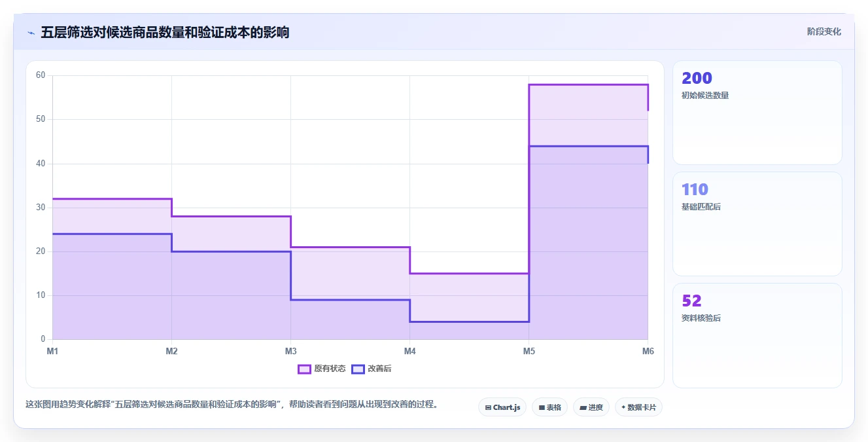868x442 pixels.
Task: Click the purple 原有状态 legend swatch
Action: (304, 369)
